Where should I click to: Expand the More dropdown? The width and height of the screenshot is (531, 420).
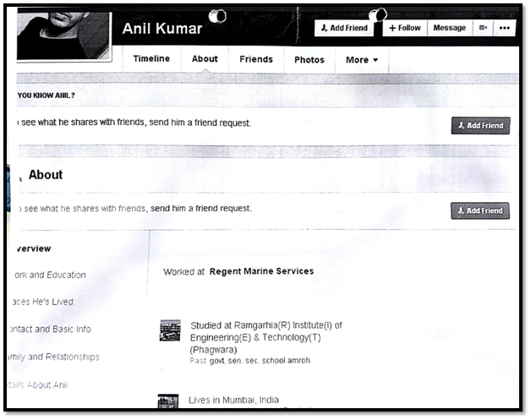[x=362, y=60]
